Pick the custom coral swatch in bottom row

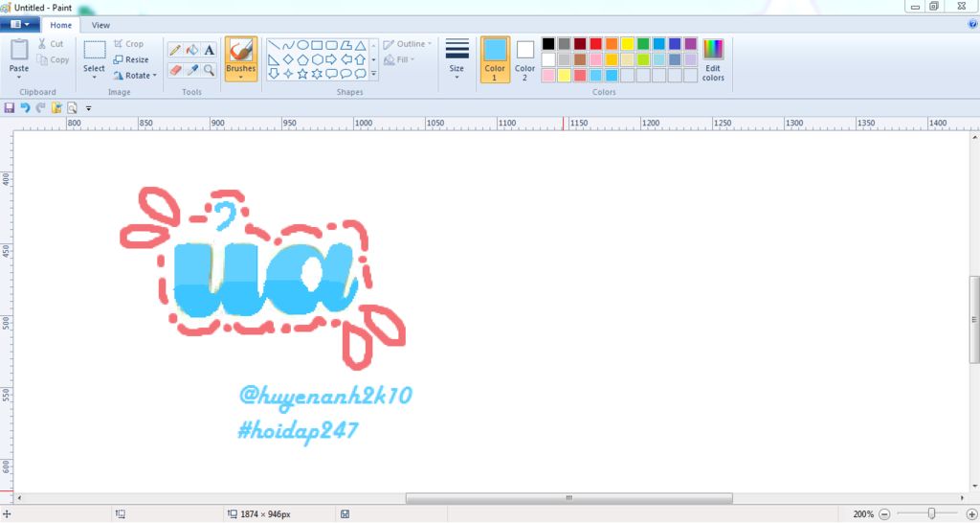tap(580, 75)
